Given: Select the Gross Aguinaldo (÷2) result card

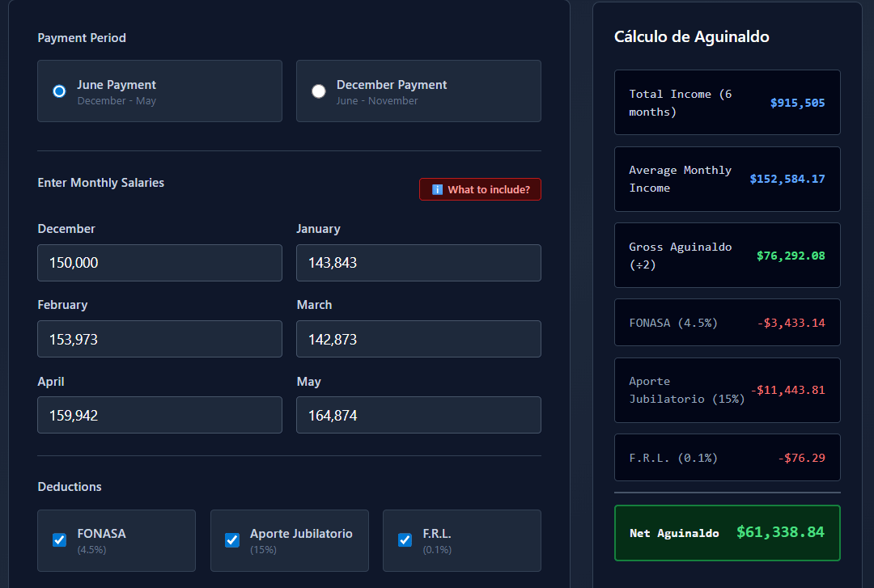Looking at the screenshot, I should coord(727,256).
